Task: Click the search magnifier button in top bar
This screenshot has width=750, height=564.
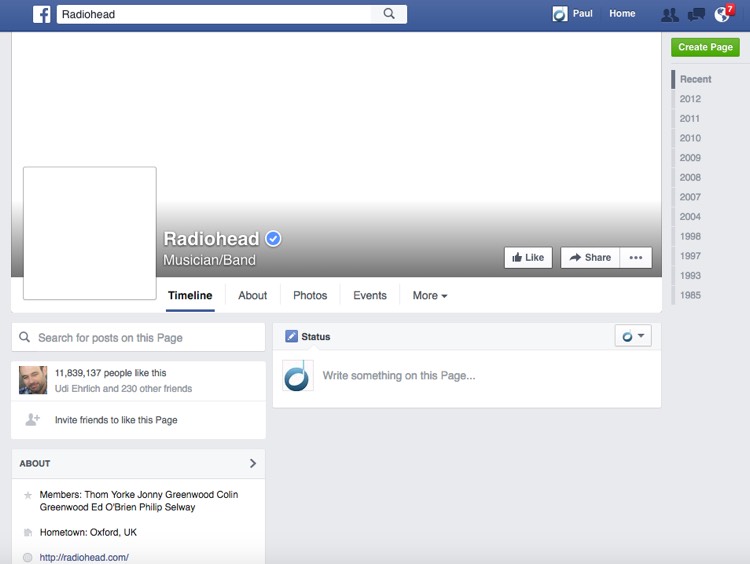Action: [x=389, y=14]
